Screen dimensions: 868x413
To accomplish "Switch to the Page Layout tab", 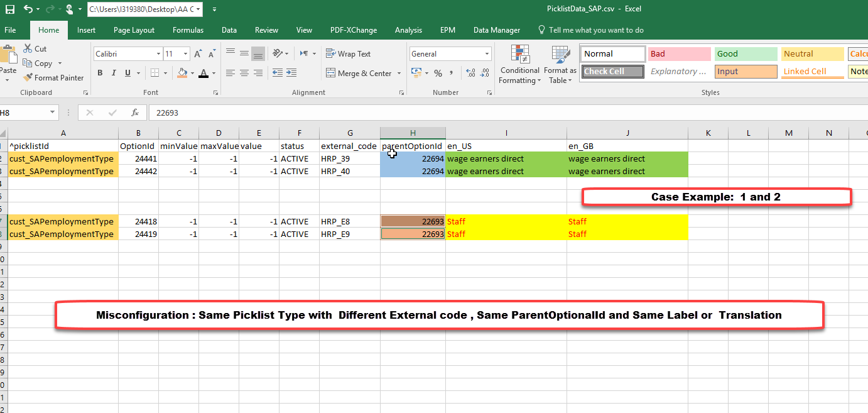I will pos(134,30).
